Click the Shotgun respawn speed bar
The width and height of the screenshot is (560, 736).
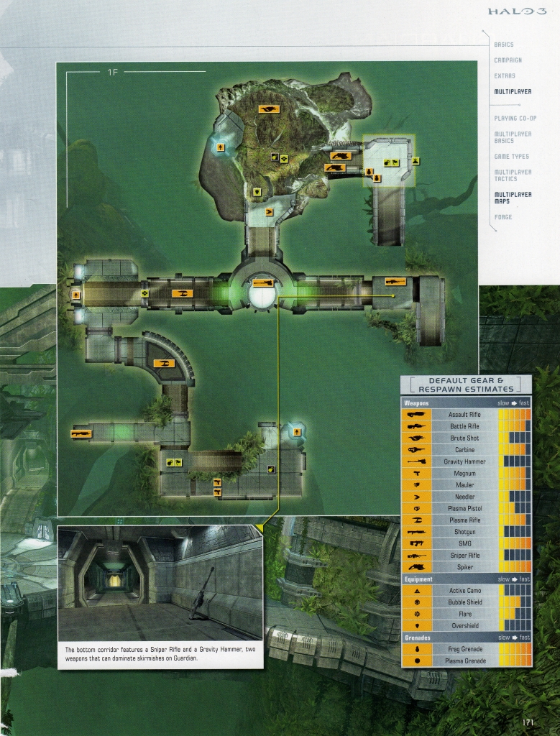(515, 532)
